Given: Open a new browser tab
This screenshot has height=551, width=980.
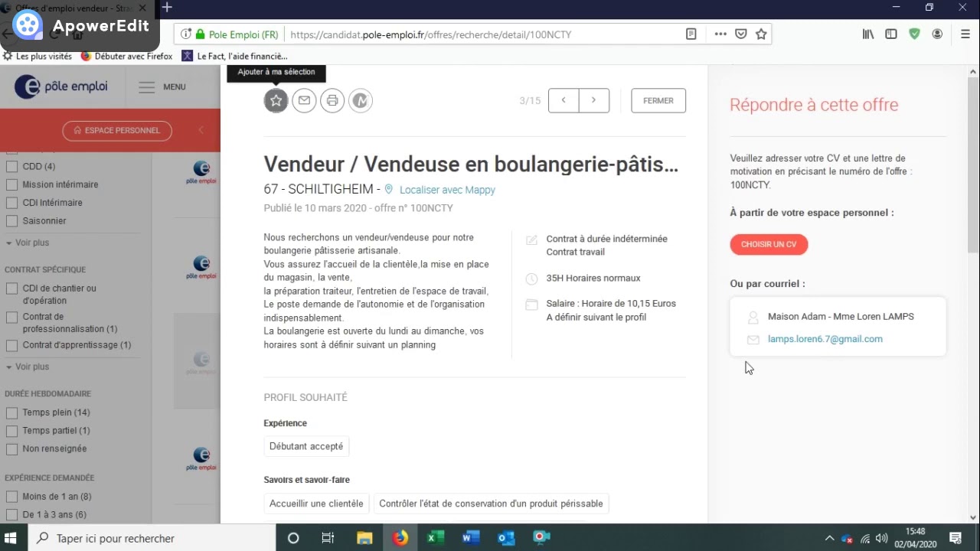Looking at the screenshot, I should point(167,8).
